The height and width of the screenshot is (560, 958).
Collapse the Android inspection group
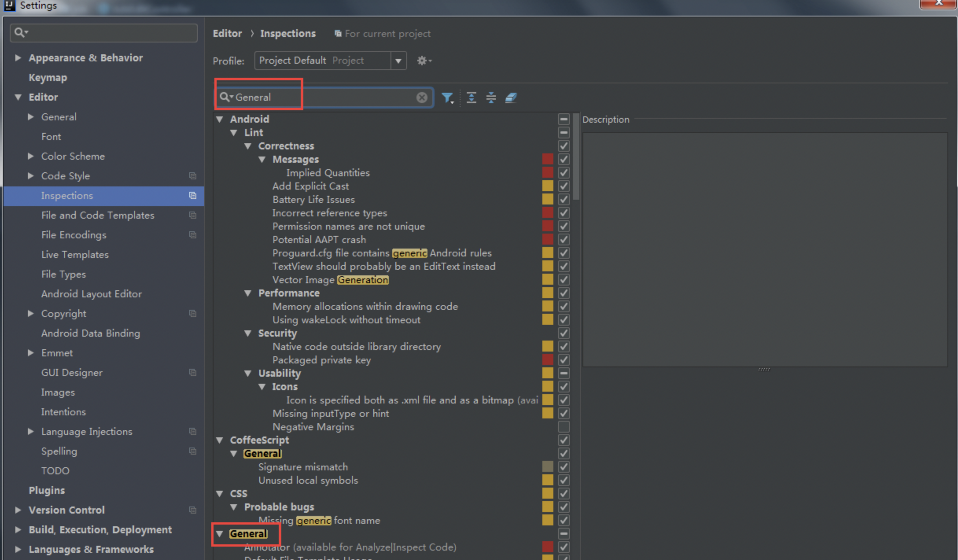pos(220,119)
